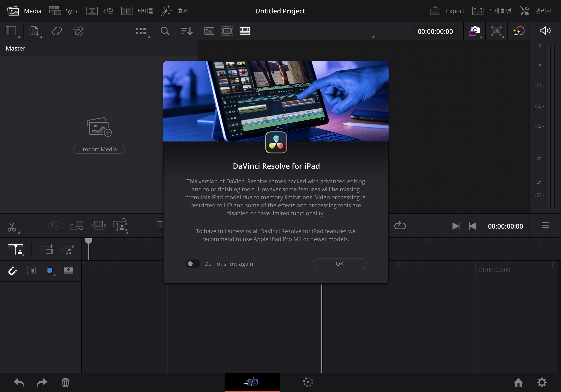
Task: Open the Sync bin tab
Action: [64, 11]
